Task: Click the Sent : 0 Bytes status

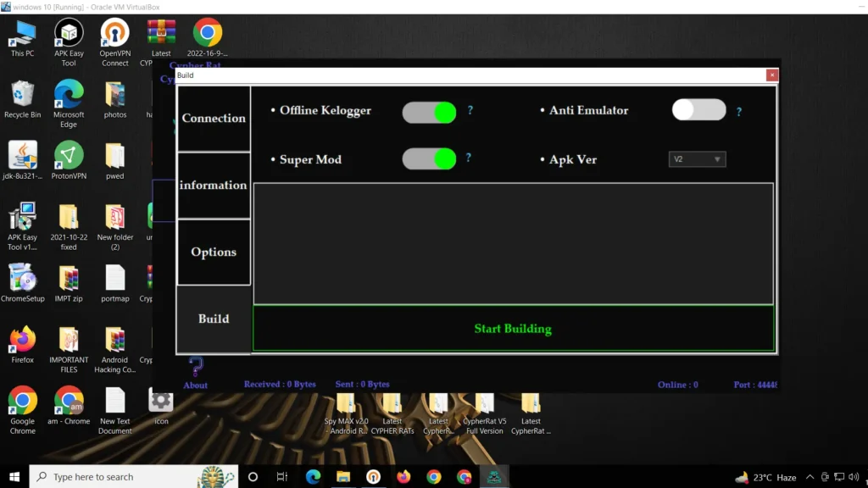Action: (362, 384)
